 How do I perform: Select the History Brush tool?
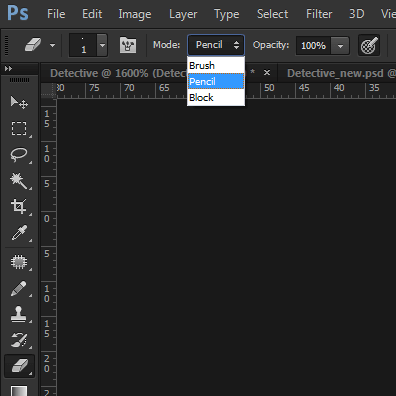tap(19, 340)
